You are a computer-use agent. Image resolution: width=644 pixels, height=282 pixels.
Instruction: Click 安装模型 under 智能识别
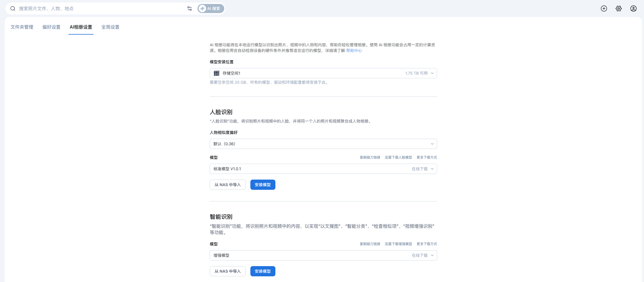click(x=263, y=271)
